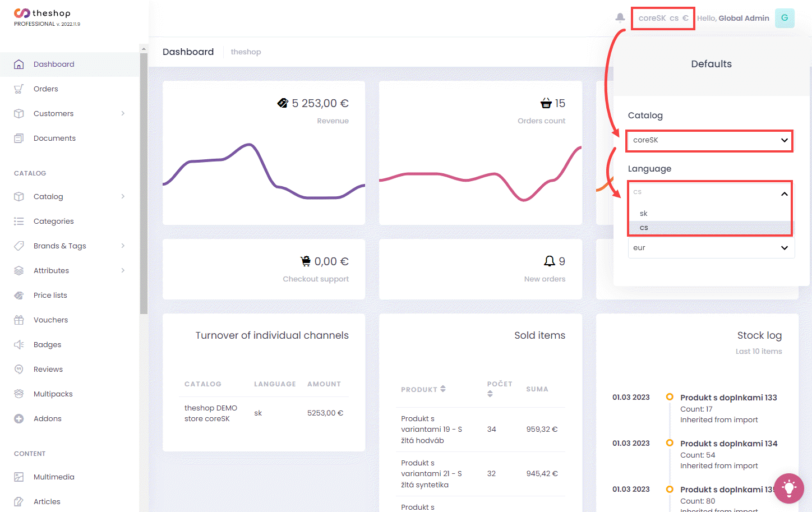Click Produkt s variantami 21 row

click(x=481, y=474)
